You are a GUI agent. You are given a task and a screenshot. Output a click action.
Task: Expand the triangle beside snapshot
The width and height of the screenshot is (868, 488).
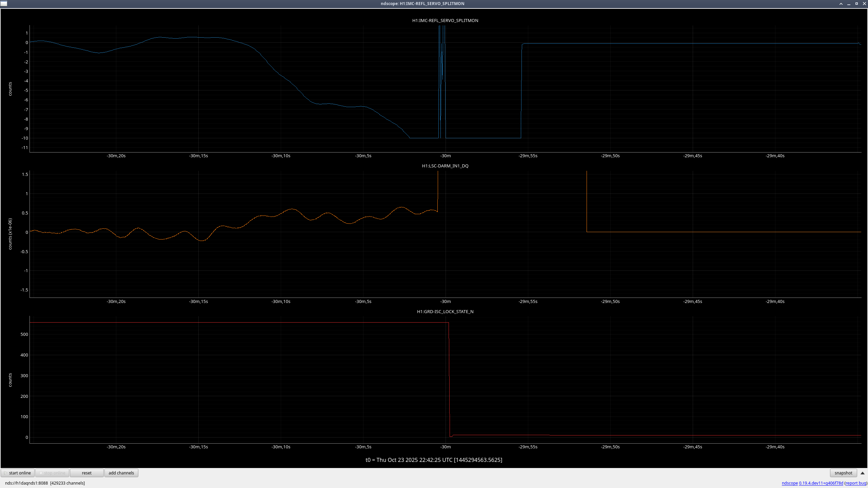point(863,473)
